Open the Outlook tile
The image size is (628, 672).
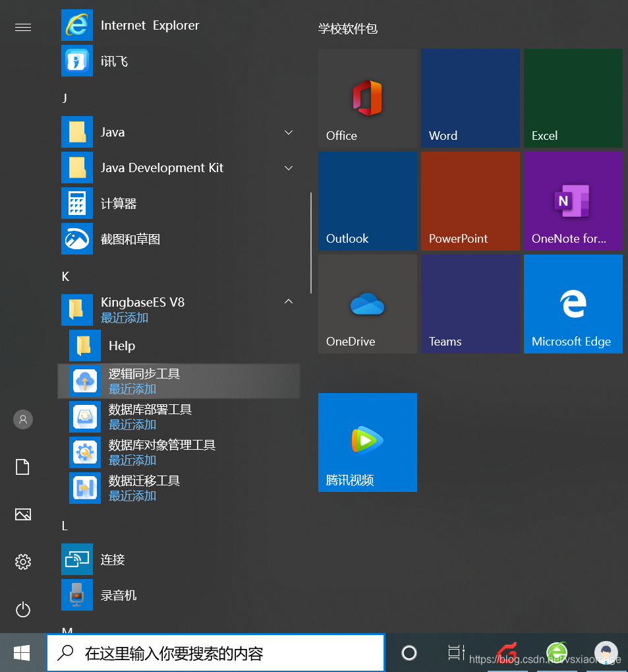coord(368,201)
